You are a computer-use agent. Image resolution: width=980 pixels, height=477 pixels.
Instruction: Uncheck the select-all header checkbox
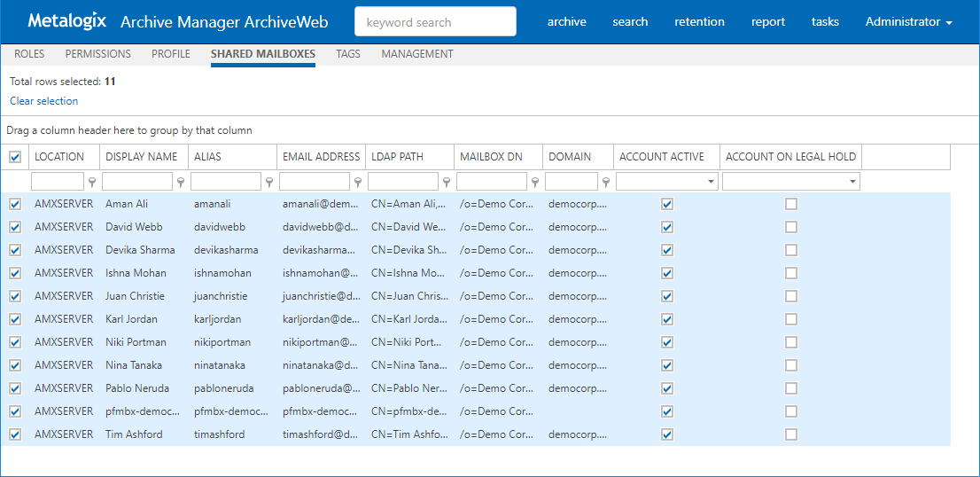[14, 157]
